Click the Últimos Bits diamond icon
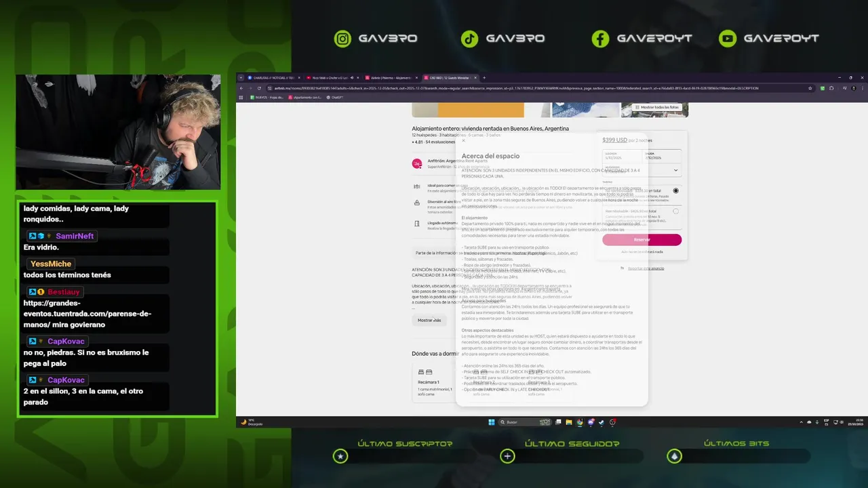 coord(674,456)
